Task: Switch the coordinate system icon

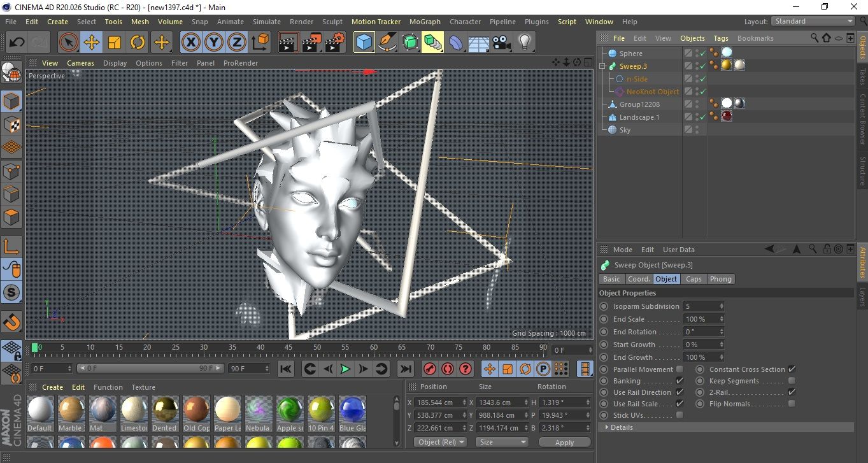Action: pos(260,43)
